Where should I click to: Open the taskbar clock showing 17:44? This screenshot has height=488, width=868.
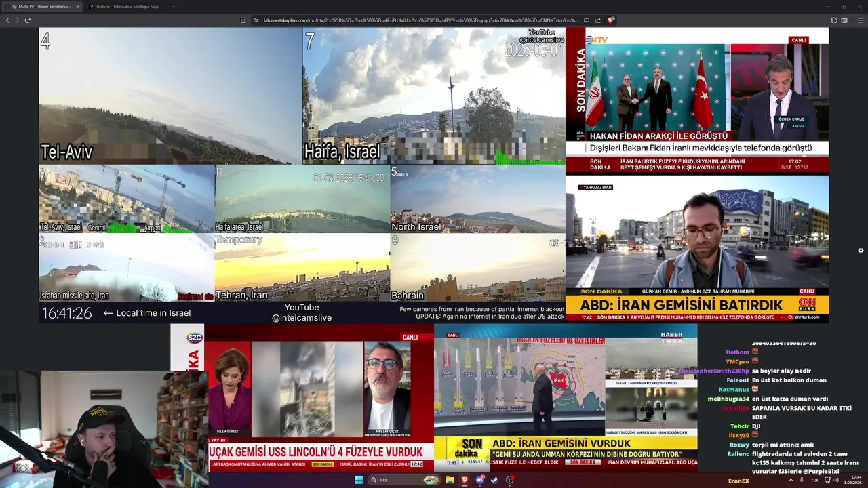pyautogui.click(x=852, y=480)
